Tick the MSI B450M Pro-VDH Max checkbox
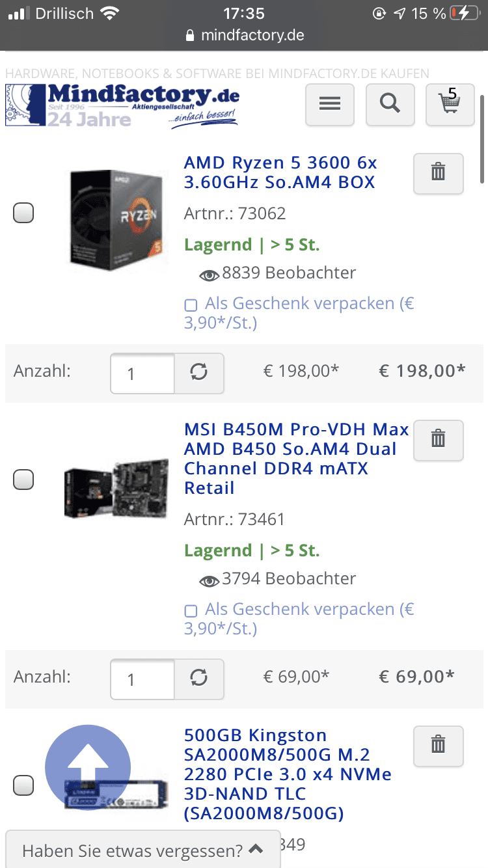This screenshot has width=488, height=868. point(23,480)
